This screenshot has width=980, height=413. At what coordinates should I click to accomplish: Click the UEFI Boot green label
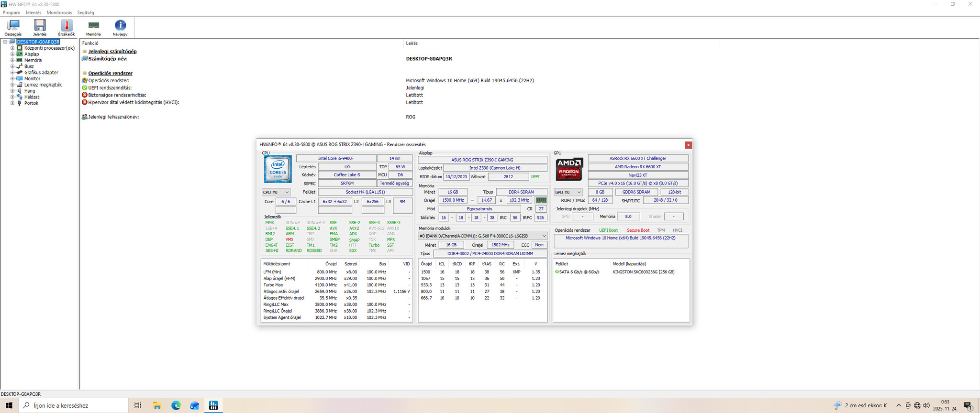[608, 230]
